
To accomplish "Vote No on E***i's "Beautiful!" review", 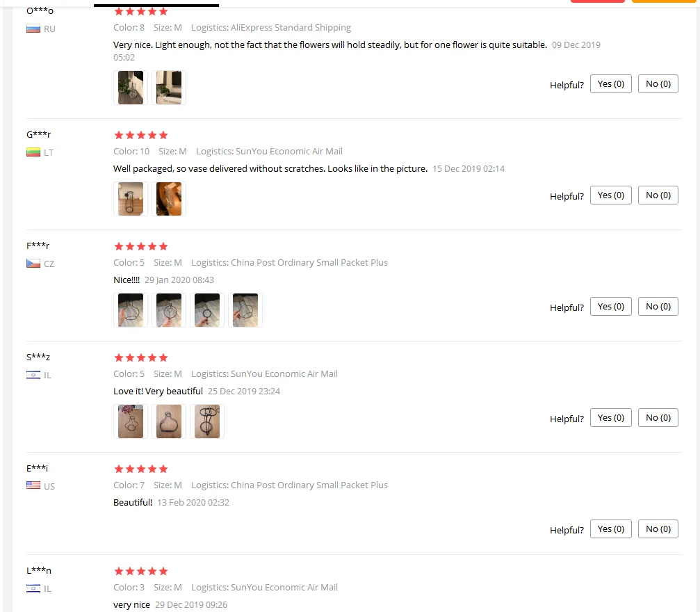I will point(658,529).
